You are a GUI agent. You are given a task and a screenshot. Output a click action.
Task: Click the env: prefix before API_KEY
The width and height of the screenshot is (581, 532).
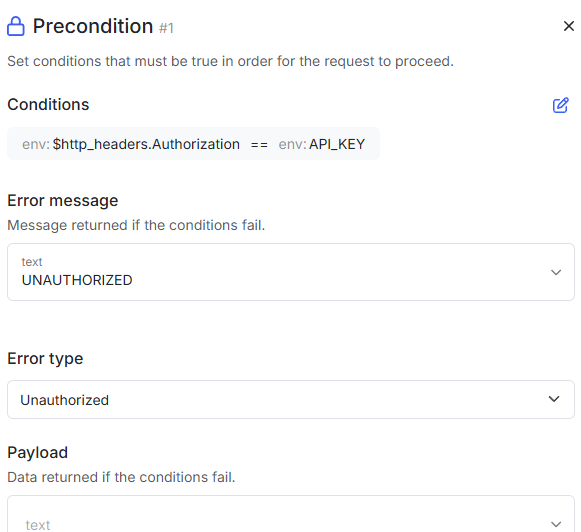(292, 144)
